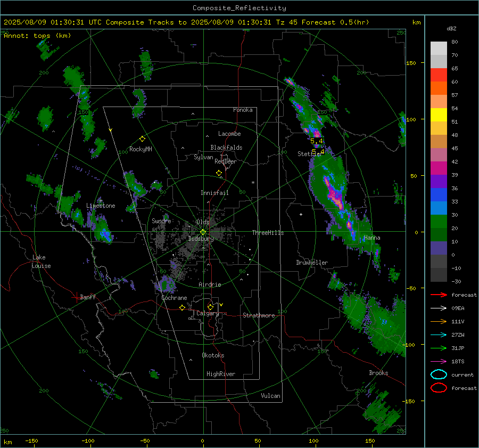Click the red cross marker at Banff
The height and width of the screenshot is (448, 479).
(76, 297)
